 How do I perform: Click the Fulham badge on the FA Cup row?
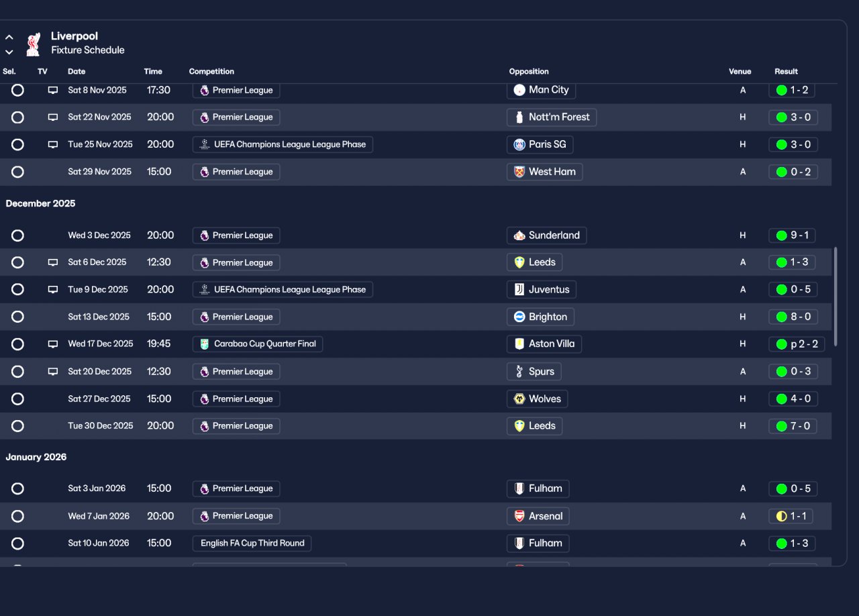coord(519,544)
